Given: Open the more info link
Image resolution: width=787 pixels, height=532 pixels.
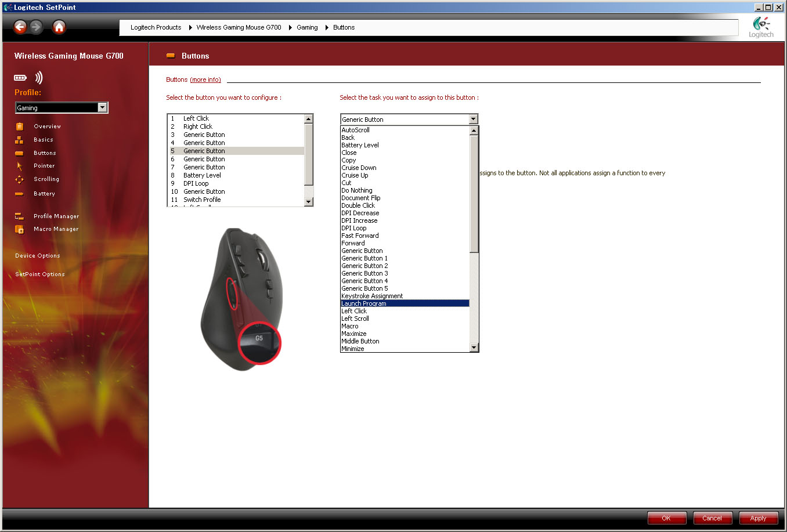Looking at the screenshot, I should tap(205, 79).
